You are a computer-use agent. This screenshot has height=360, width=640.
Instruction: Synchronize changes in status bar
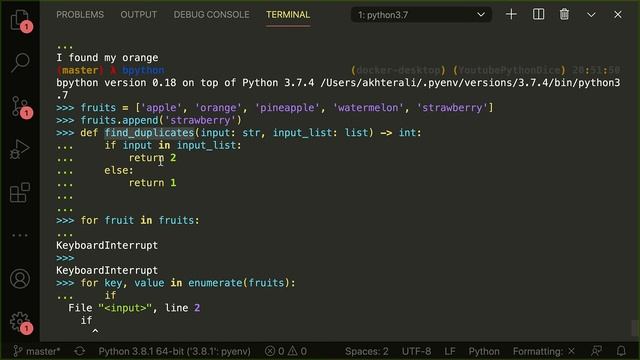pyautogui.click(x=80, y=351)
